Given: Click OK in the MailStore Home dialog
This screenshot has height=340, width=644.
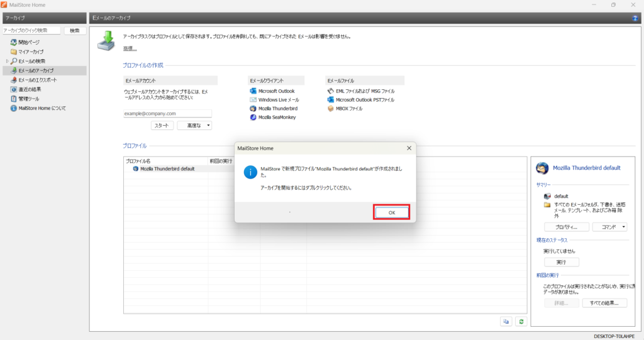Looking at the screenshot, I should pyautogui.click(x=391, y=212).
